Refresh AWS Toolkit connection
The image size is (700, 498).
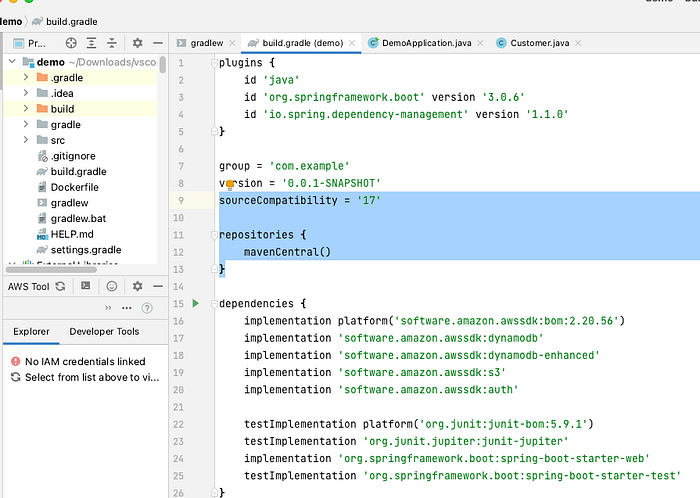pos(60,286)
